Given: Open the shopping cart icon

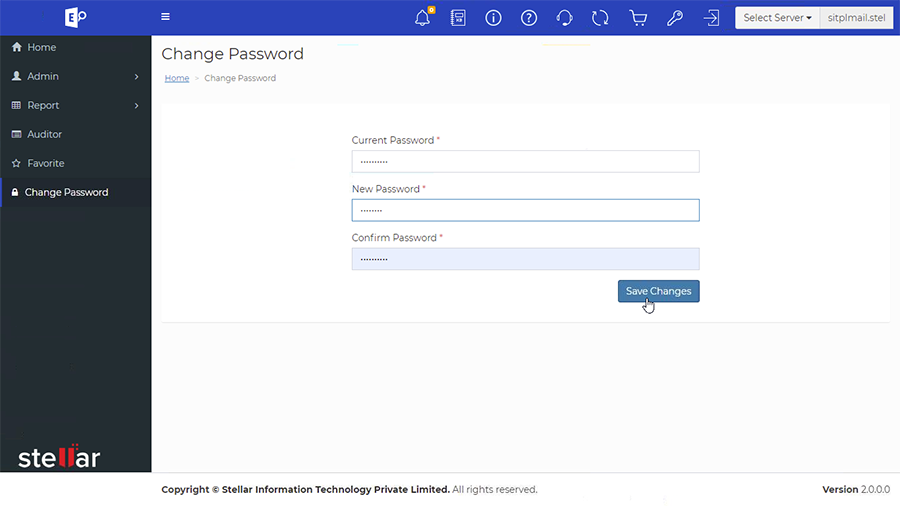Looking at the screenshot, I should pos(638,18).
